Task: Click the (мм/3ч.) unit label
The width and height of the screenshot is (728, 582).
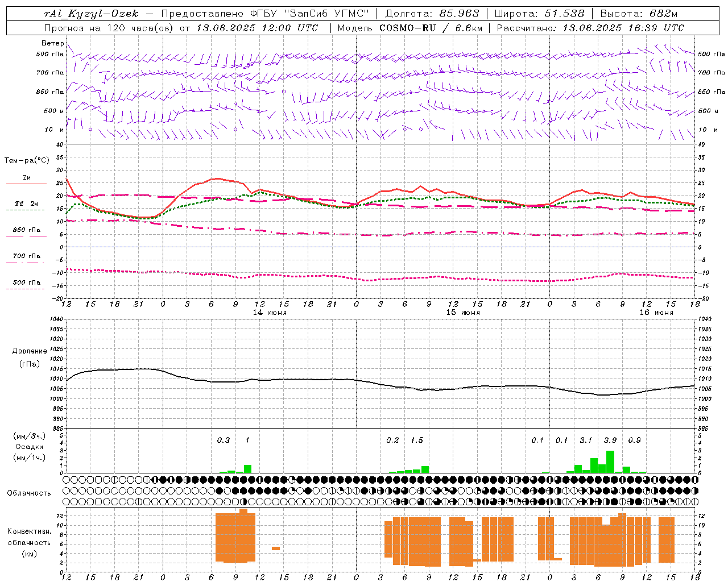Action: coord(30,436)
